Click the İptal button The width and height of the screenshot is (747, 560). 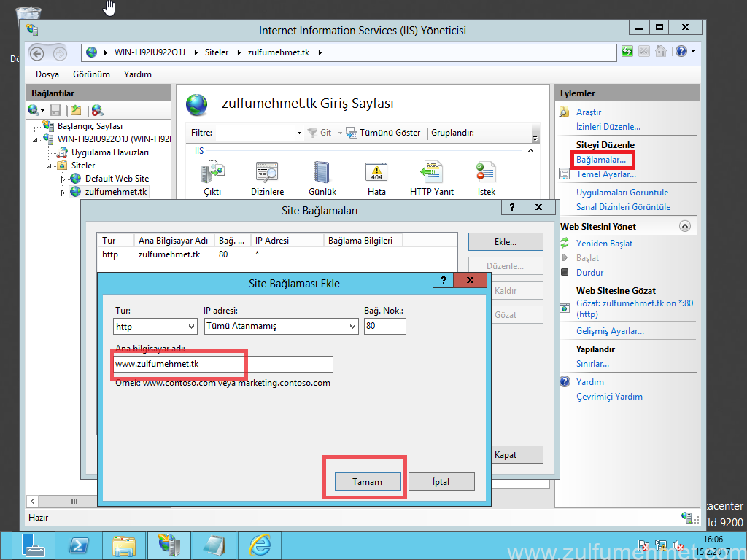click(441, 482)
